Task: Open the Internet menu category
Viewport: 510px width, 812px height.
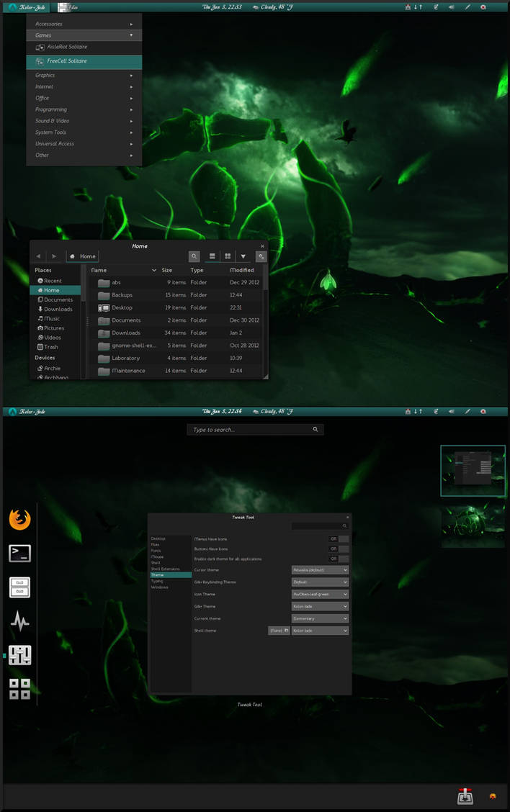Action: [84, 86]
